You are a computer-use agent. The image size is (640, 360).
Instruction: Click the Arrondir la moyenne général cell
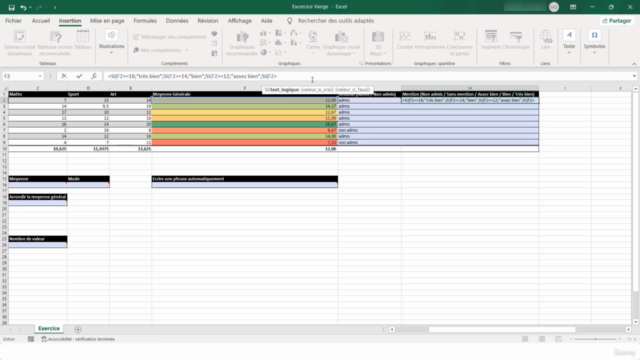pos(38,197)
